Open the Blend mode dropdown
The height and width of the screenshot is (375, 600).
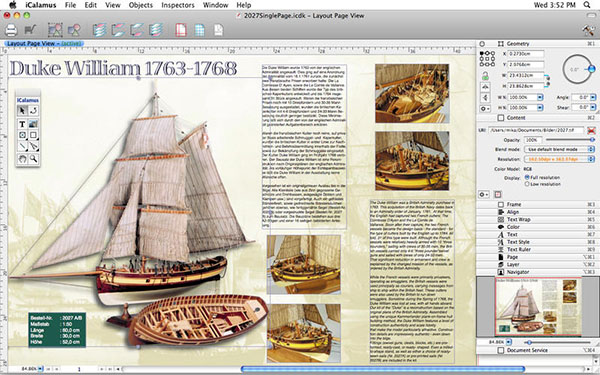pos(559,149)
